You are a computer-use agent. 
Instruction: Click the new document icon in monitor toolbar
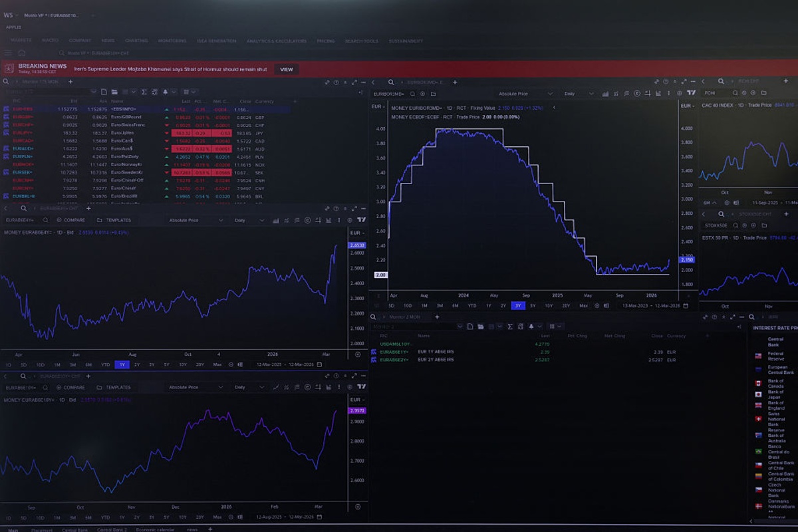tap(104, 92)
